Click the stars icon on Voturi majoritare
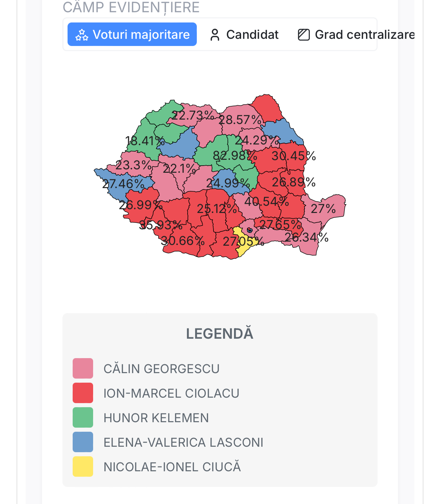The width and height of the screenshot is (440, 504). point(82,35)
